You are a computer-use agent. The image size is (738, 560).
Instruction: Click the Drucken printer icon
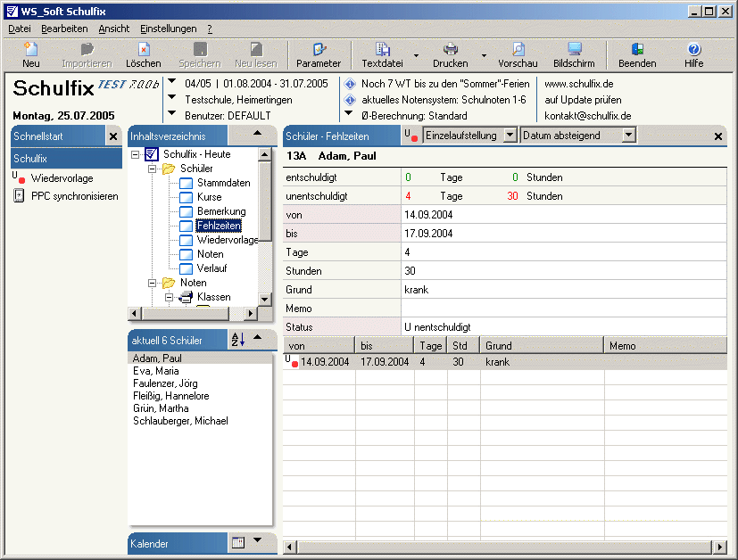coord(451,50)
